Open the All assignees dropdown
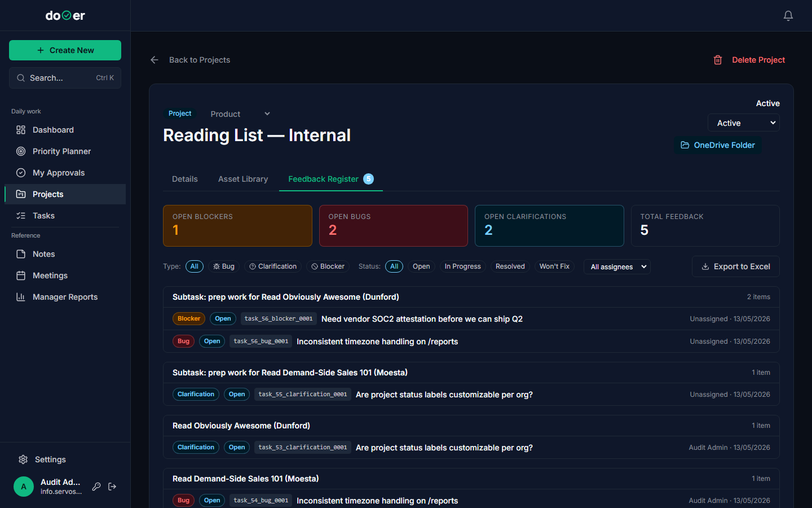The height and width of the screenshot is (508, 812). tap(617, 266)
